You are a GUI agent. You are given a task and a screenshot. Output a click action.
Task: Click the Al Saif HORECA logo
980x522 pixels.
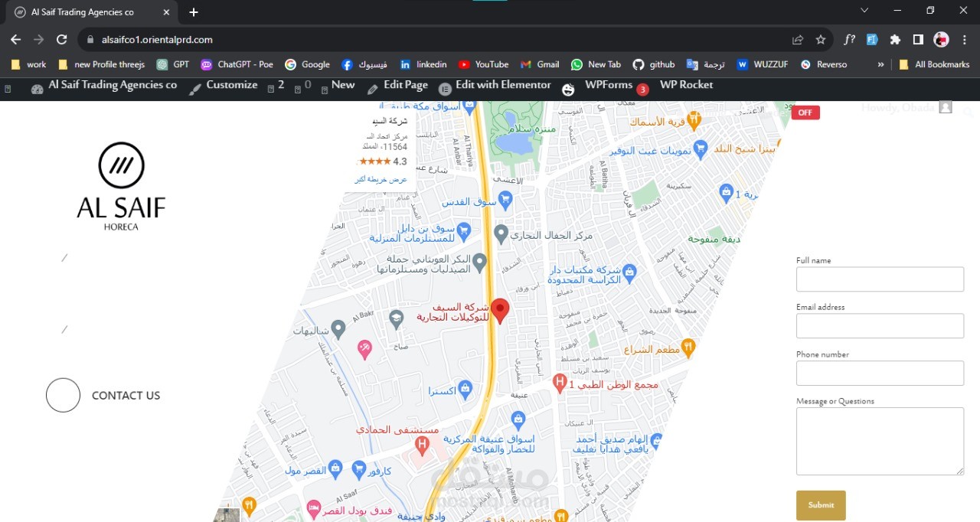tap(121, 187)
